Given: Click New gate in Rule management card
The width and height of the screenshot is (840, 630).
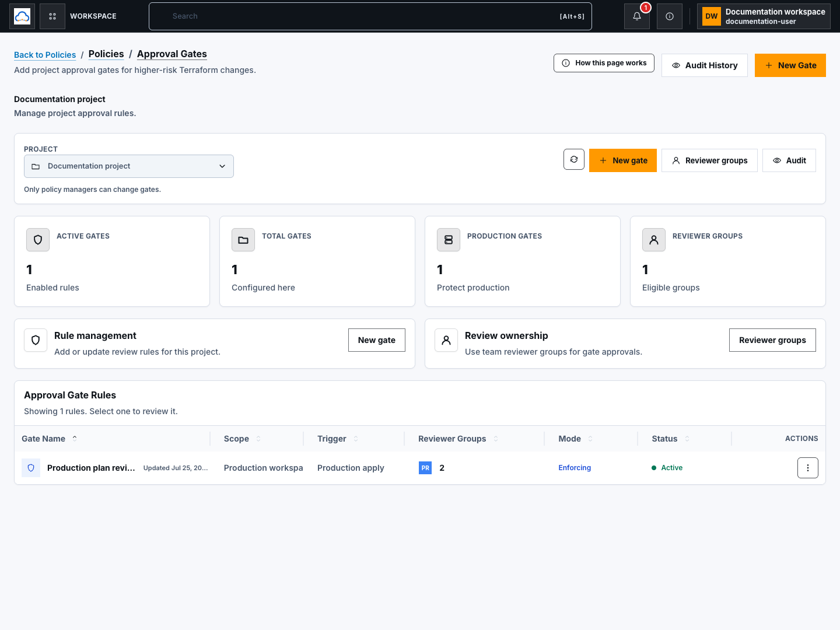Looking at the screenshot, I should point(377,340).
